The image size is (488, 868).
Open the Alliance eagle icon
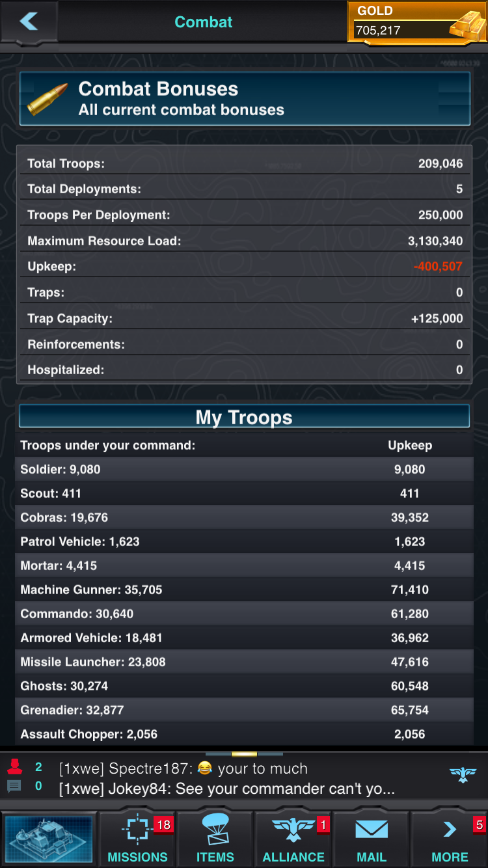(x=293, y=830)
